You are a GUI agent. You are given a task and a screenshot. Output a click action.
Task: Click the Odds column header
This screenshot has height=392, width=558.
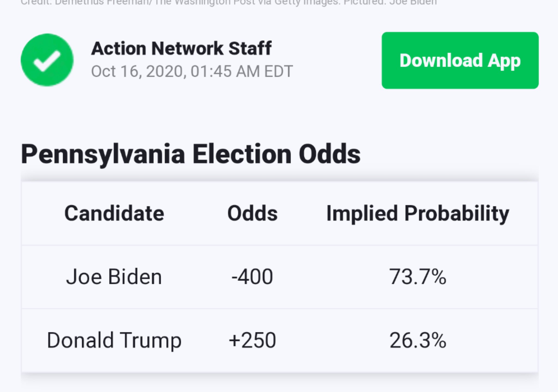[x=252, y=213]
